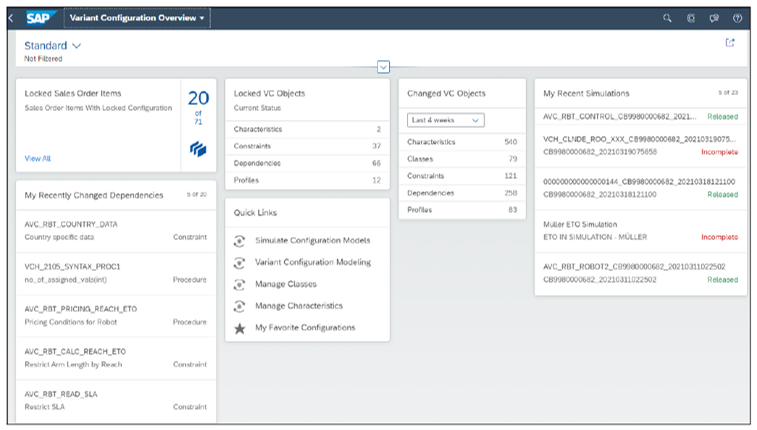Viewport: 757px width, 430px height.
Task: Select the AVC_RBT_COUNTRY_DATA dependency
Action: coord(116,231)
